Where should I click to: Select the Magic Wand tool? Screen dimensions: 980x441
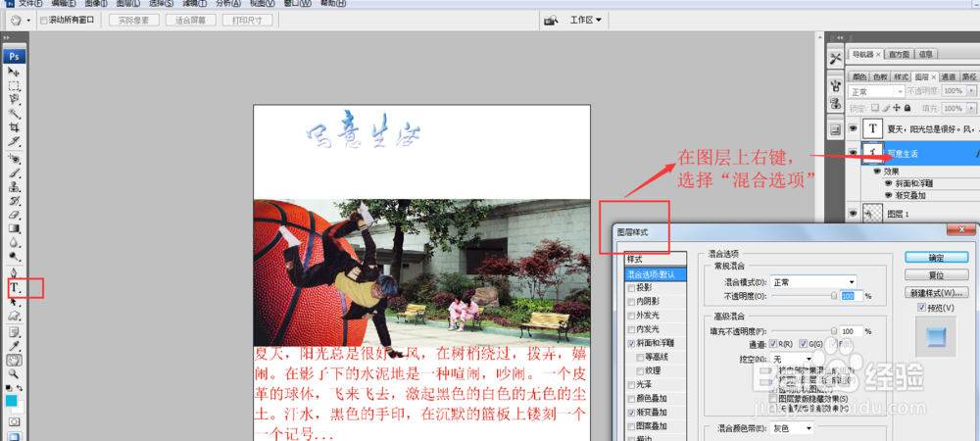[x=14, y=113]
